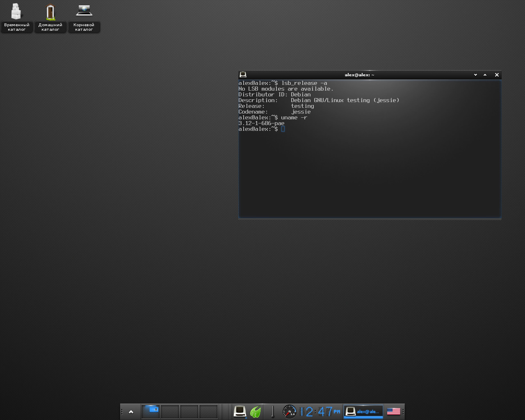This screenshot has height=420, width=525.
Task: Maximize terminal using the up-chevron button
Action: [x=485, y=75]
